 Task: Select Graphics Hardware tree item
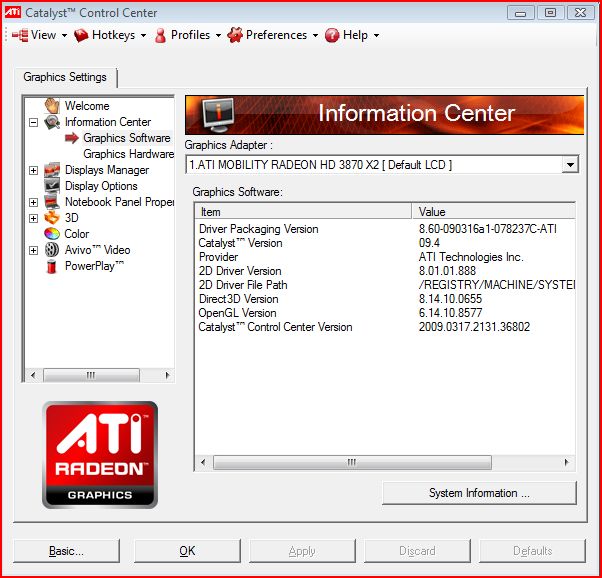click(128, 154)
